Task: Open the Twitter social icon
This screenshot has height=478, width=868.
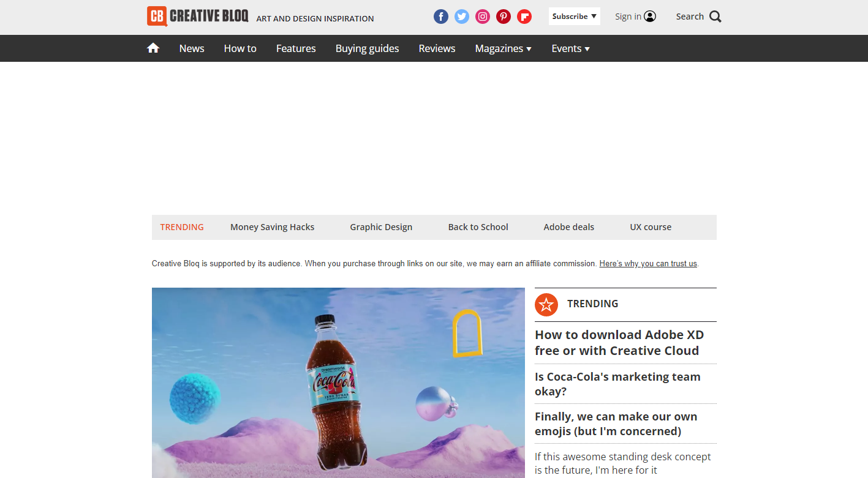Action: click(x=462, y=17)
